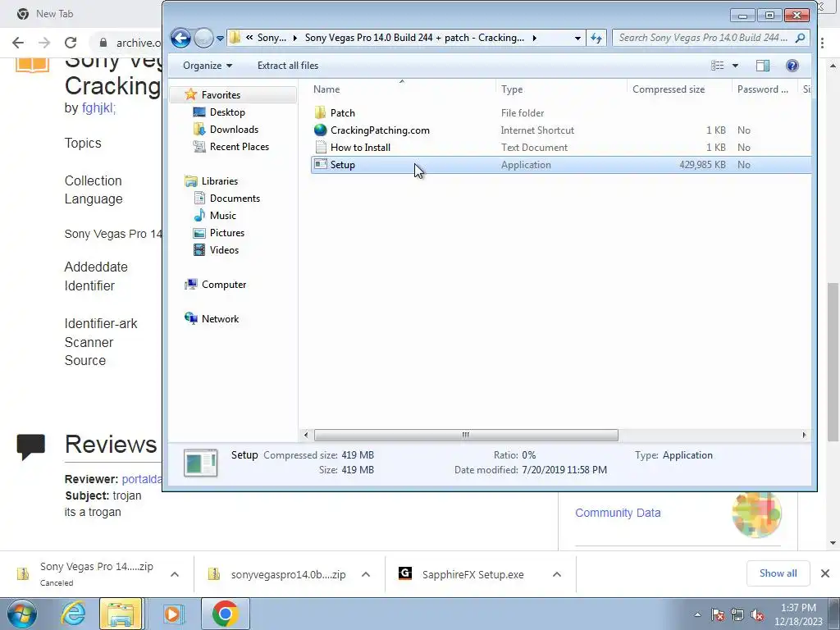
Task: Click Action Center flag tray icon
Action: (718, 614)
